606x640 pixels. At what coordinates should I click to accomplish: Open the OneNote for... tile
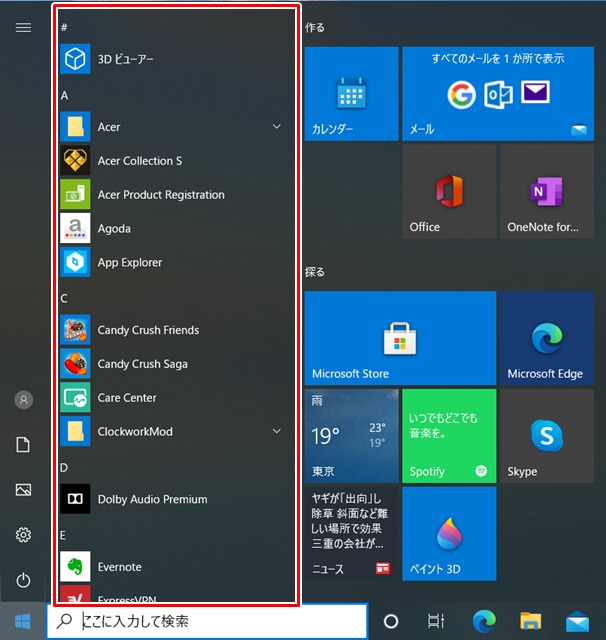pyautogui.click(x=547, y=191)
